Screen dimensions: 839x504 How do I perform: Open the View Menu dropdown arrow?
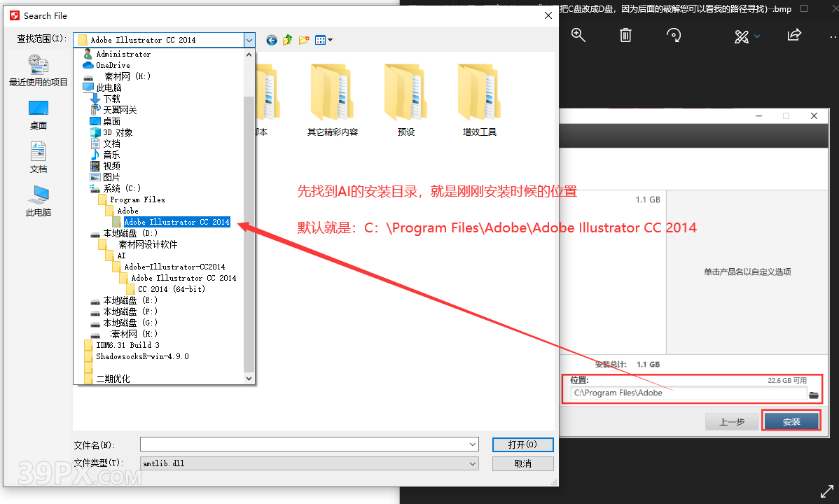[330, 40]
